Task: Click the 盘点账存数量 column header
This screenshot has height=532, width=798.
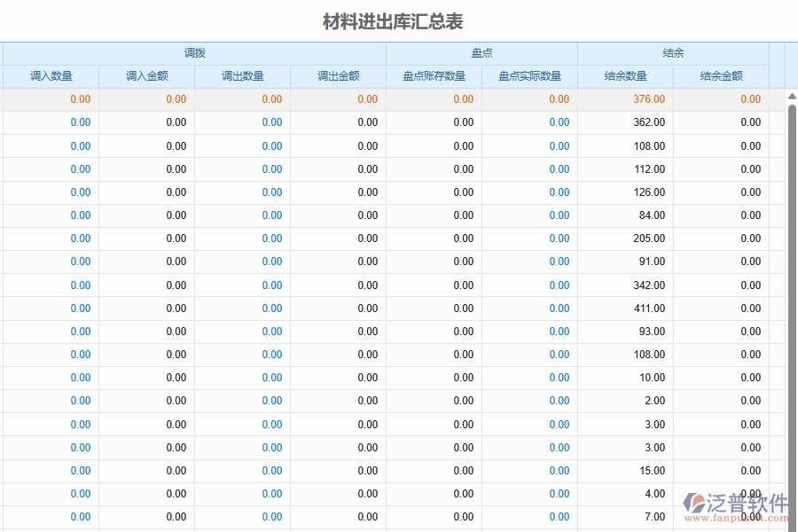Action: tap(434, 76)
